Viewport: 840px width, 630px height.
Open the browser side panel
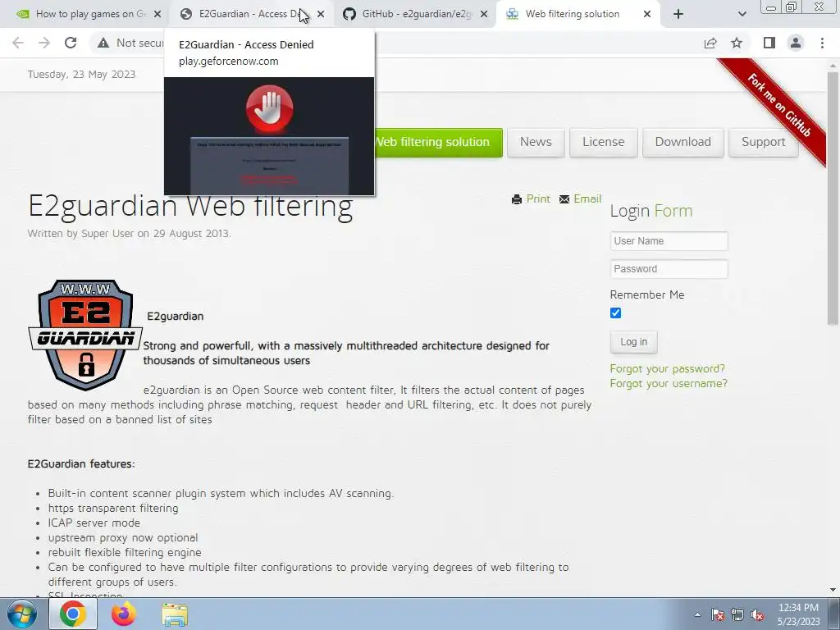(x=769, y=43)
